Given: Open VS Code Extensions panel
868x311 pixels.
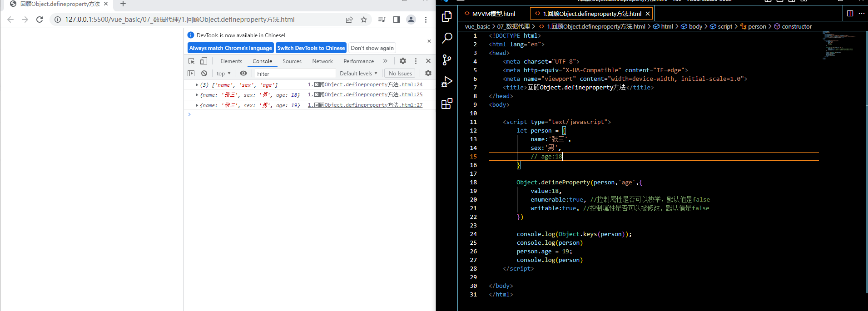Looking at the screenshot, I should click(x=447, y=104).
